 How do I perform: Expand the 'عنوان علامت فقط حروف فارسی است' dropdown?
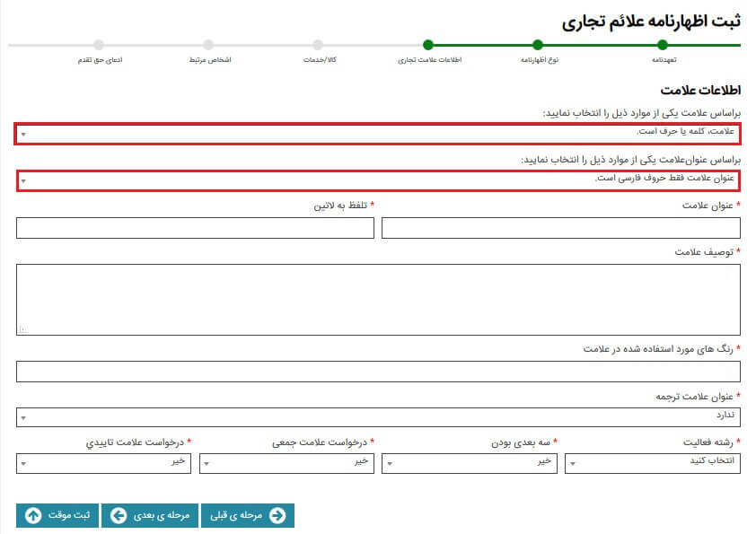(378, 179)
